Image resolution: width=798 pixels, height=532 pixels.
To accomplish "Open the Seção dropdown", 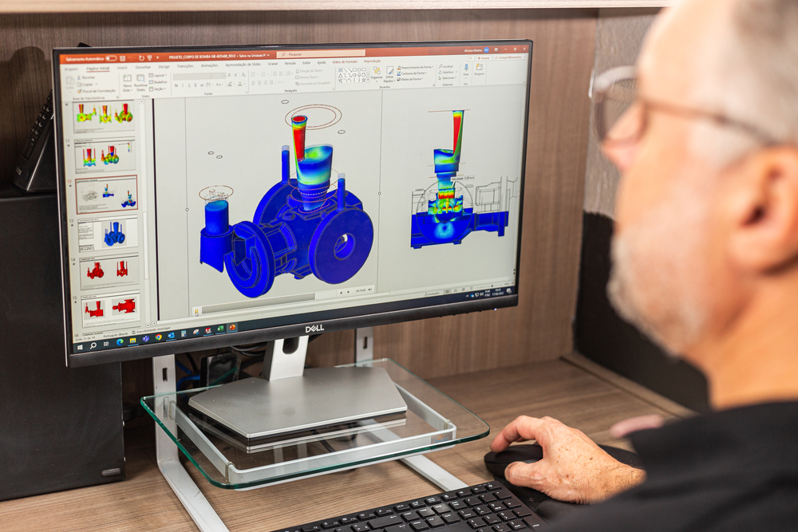I will point(157,89).
